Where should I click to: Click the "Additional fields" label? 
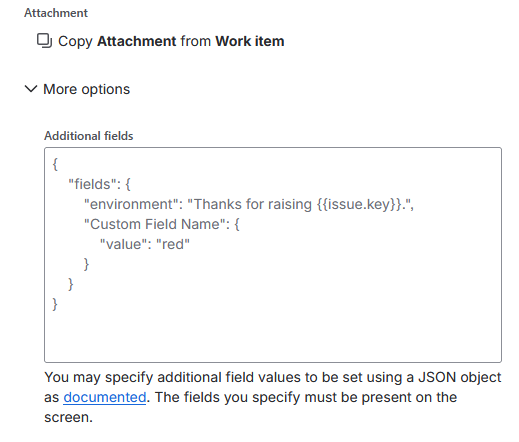click(89, 136)
